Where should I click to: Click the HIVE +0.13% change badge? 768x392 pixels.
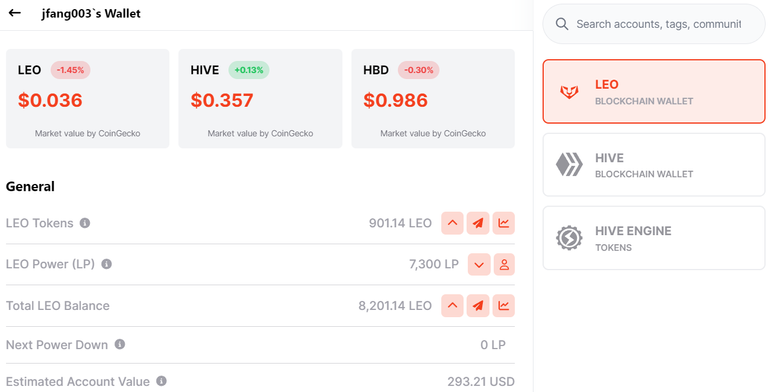(x=249, y=70)
